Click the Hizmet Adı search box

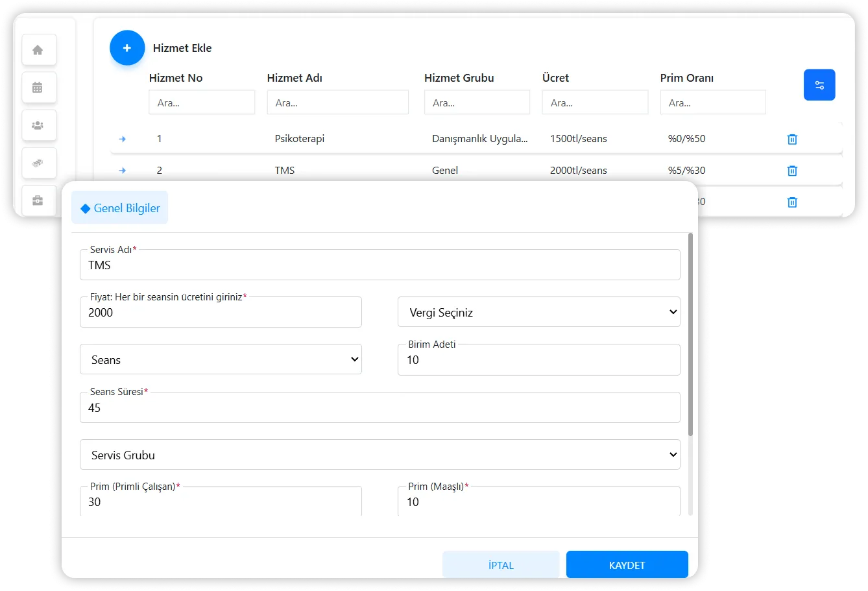[337, 103]
